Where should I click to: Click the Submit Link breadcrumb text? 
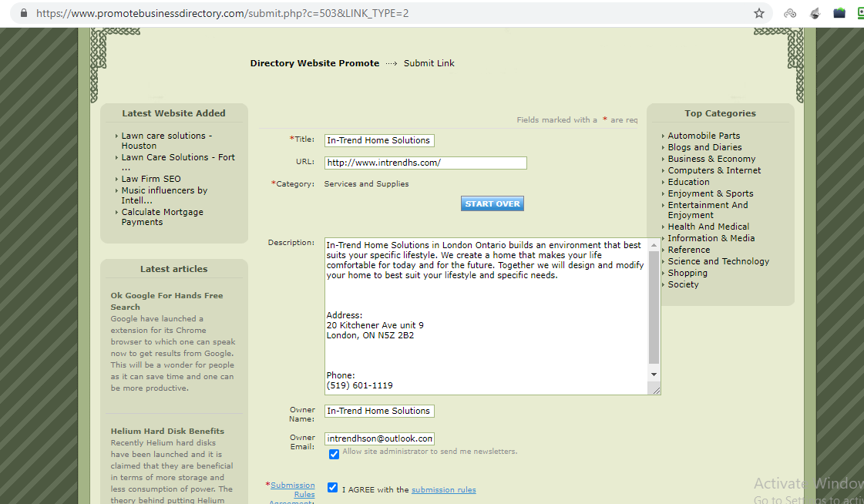click(x=429, y=63)
